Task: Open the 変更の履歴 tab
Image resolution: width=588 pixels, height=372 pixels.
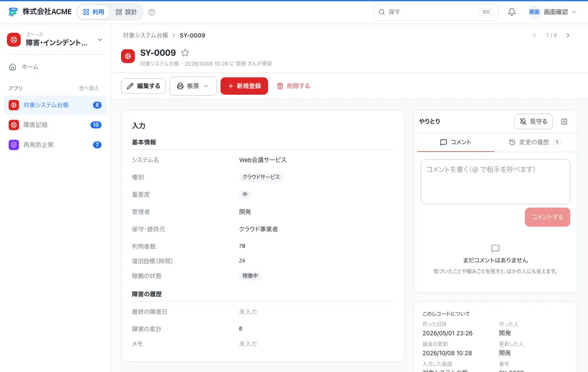Action: pyautogui.click(x=535, y=143)
